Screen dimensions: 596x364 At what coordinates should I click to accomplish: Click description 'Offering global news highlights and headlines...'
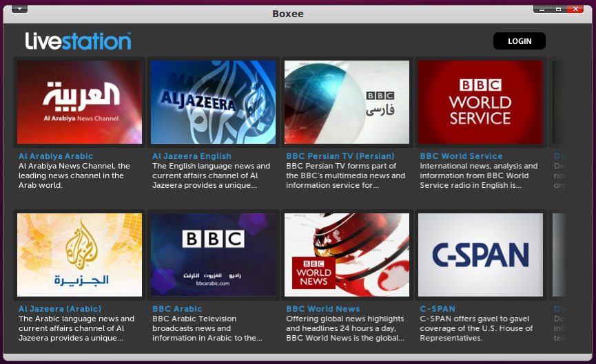tap(345, 328)
